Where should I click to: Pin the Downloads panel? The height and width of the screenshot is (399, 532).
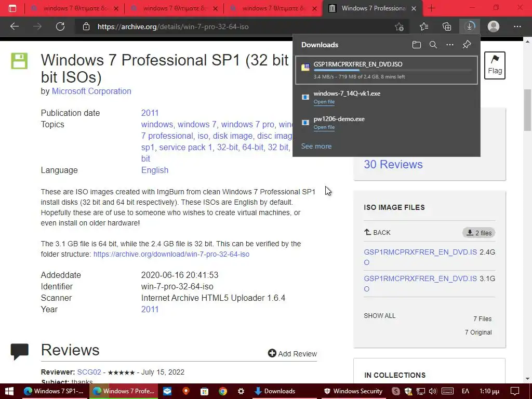click(467, 45)
